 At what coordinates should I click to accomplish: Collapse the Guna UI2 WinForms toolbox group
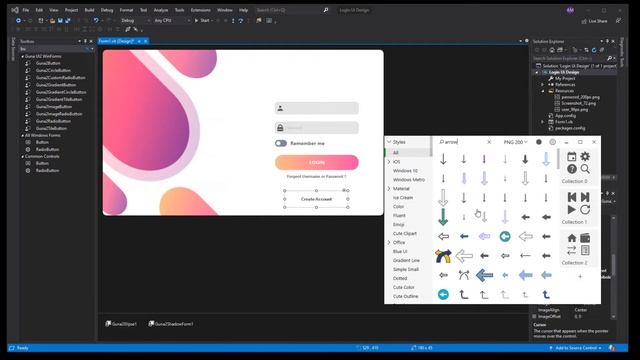point(22,56)
